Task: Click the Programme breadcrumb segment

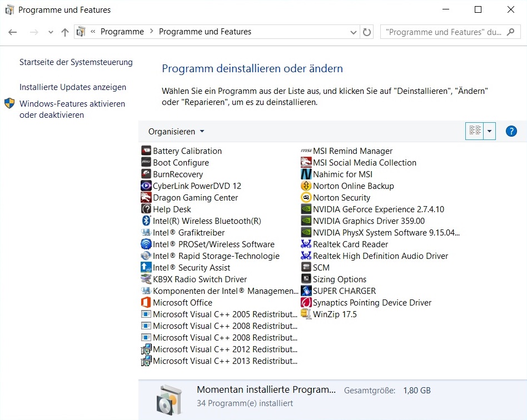Action: click(x=122, y=32)
